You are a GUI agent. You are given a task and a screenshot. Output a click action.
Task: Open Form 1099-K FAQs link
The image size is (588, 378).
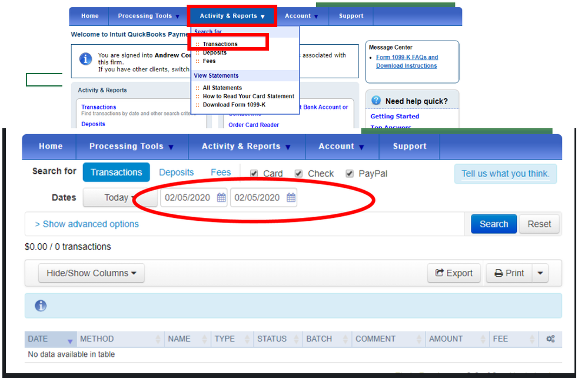click(407, 61)
